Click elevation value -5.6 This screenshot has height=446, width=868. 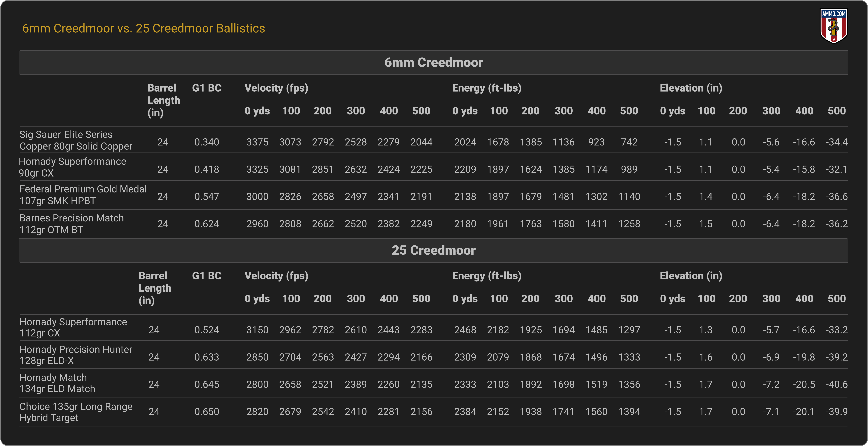pyautogui.click(x=771, y=142)
